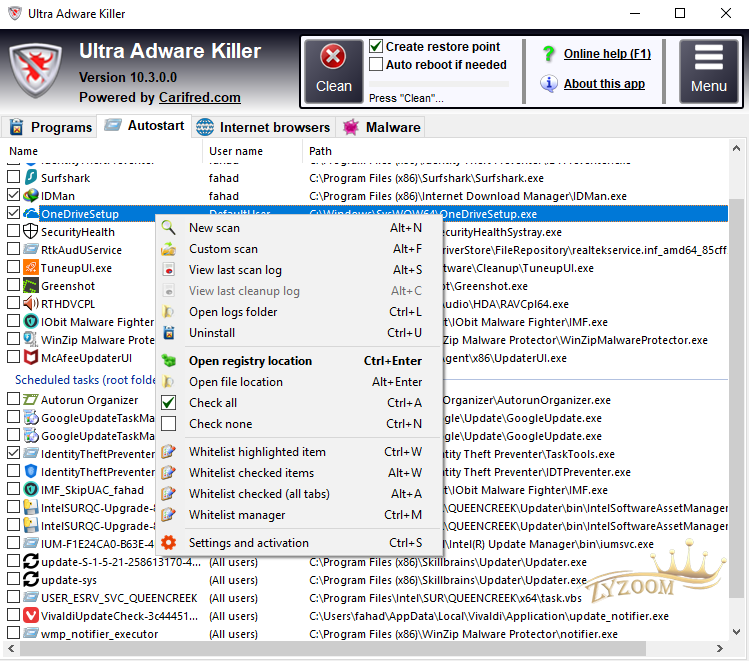Image resolution: width=749 pixels, height=661 pixels.
Task: Check the Autorun Organizer checkbox
Action: (x=13, y=399)
